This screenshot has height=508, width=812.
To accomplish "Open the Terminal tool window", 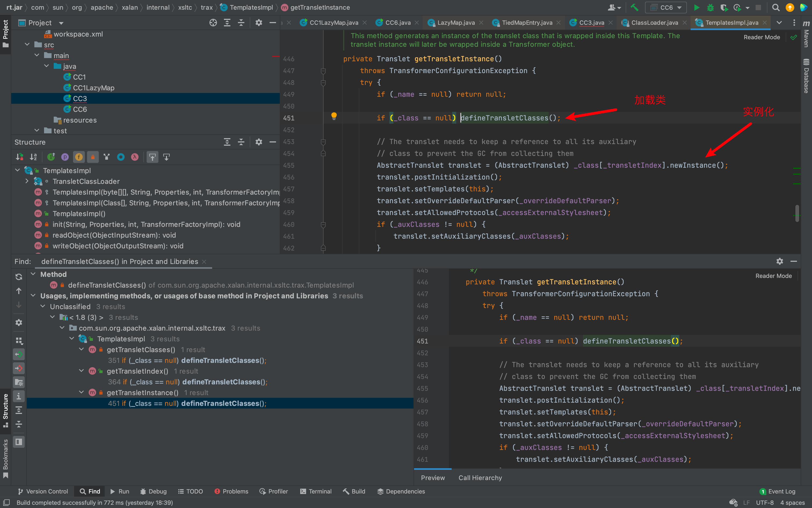I will pos(316,491).
